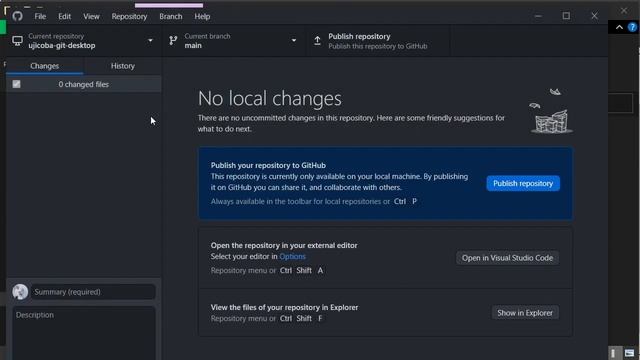The image size is (640, 360).
Task: Click Open the repository in your external editor heading
Action: pyautogui.click(x=284, y=245)
